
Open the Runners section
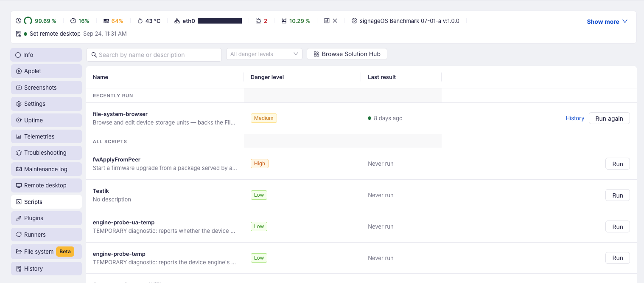click(x=46, y=235)
